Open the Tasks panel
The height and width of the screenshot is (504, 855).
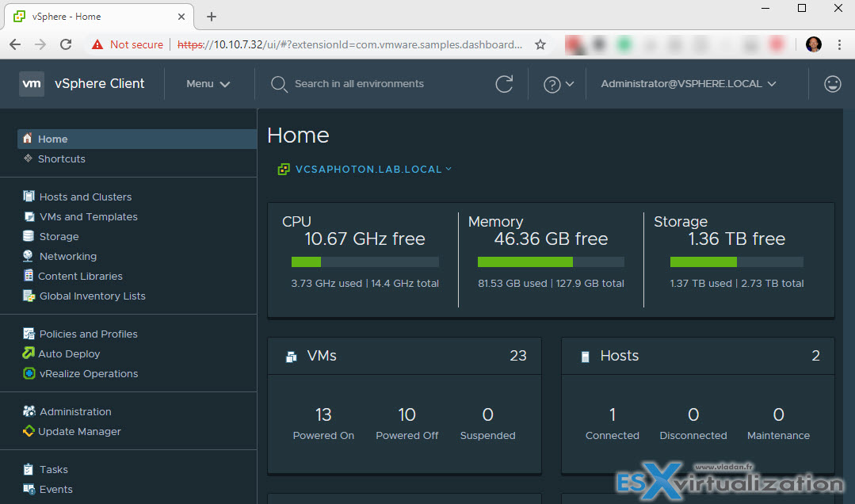point(53,469)
